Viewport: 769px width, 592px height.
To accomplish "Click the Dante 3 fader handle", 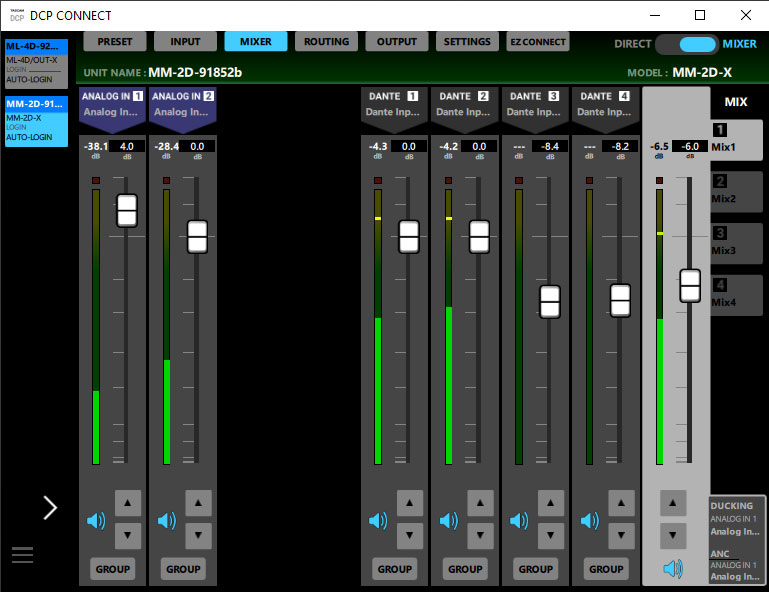I will click(x=550, y=302).
